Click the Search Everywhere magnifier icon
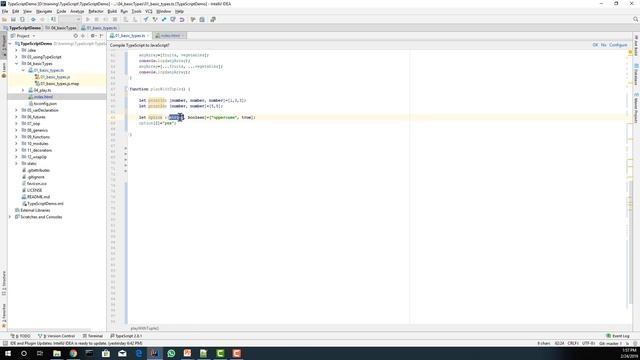 click(x=635, y=19)
